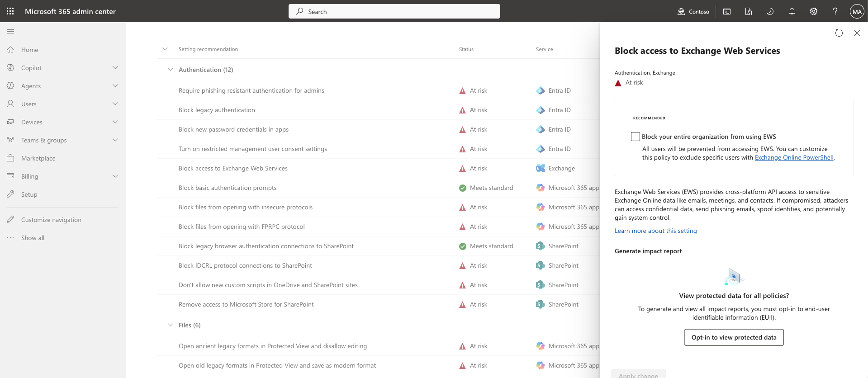Click At risk icon for Block legacy authentication
The image size is (868, 378).
[462, 110]
